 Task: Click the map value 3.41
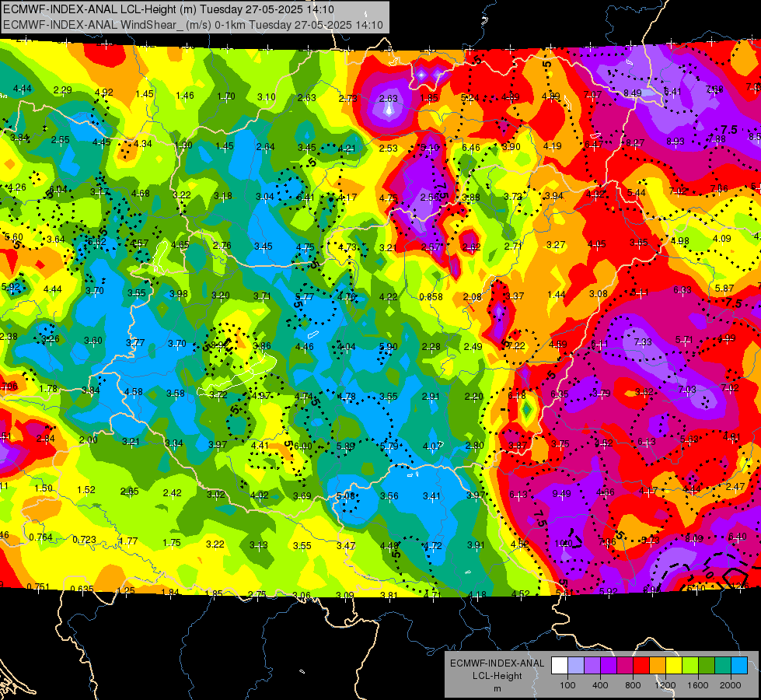(431, 496)
